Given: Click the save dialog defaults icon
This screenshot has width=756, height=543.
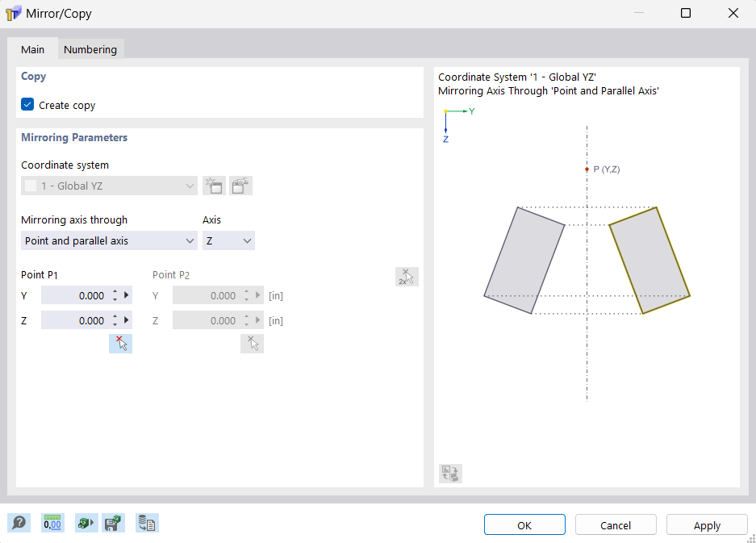Looking at the screenshot, I should pyautogui.click(x=113, y=523).
